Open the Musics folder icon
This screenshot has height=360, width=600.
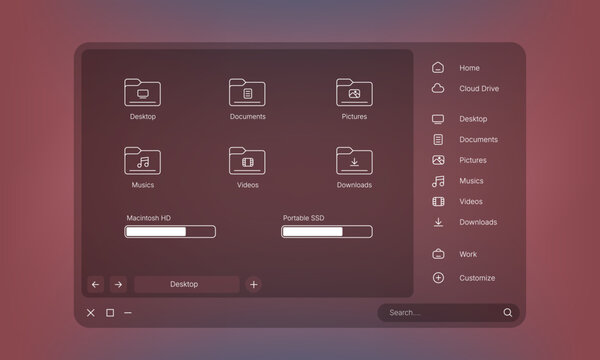click(142, 161)
